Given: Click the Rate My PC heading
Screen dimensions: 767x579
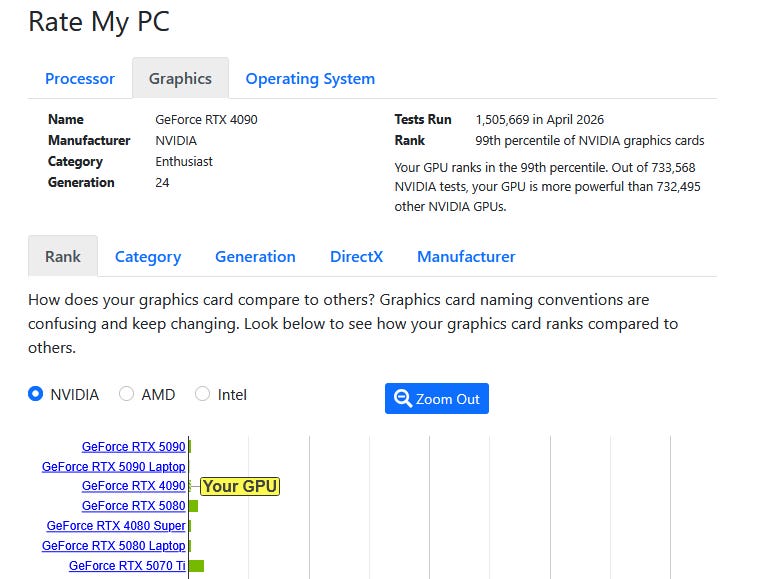Looking at the screenshot, I should (x=99, y=22).
